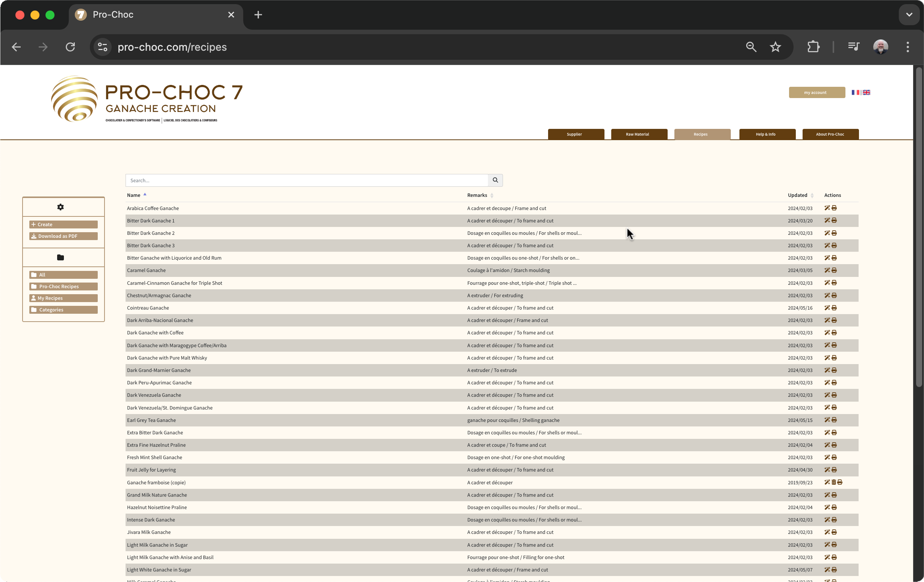Switch language with the French flag
This screenshot has height=582, width=924.
pos(855,92)
